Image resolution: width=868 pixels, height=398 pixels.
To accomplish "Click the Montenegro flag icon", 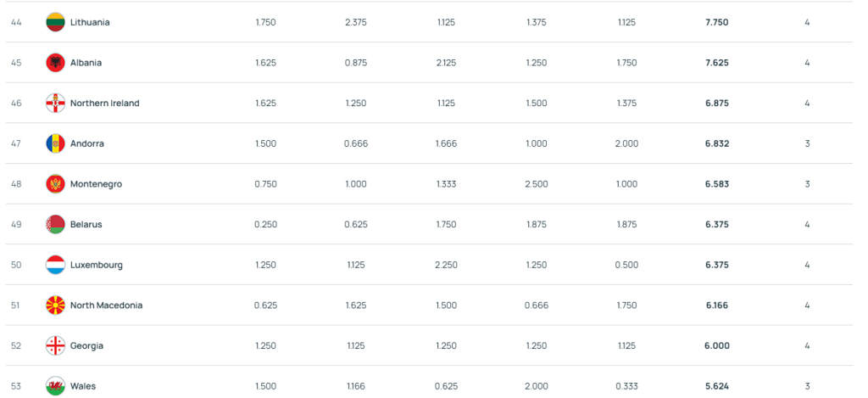I will pyautogui.click(x=55, y=184).
